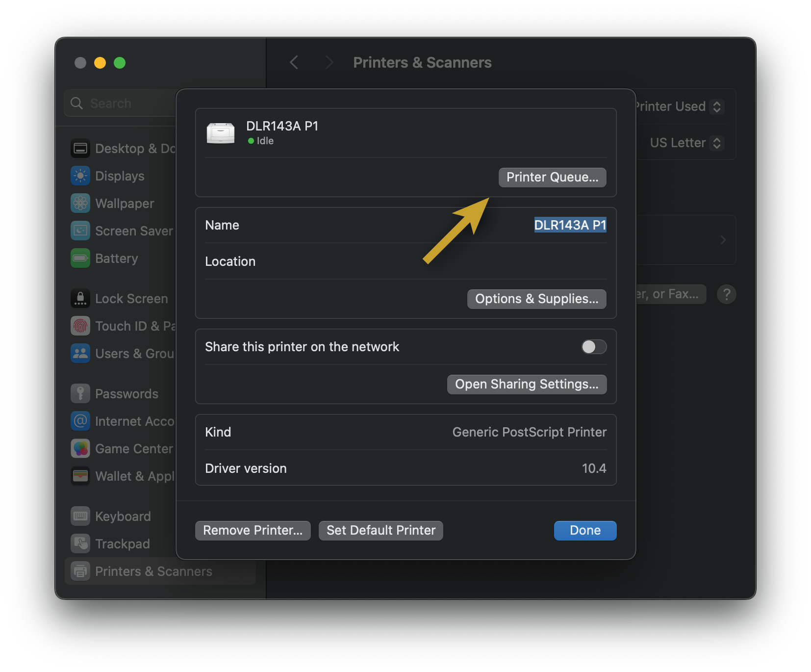Open Screen Saver settings pane
The height and width of the screenshot is (672, 811).
[x=133, y=231]
